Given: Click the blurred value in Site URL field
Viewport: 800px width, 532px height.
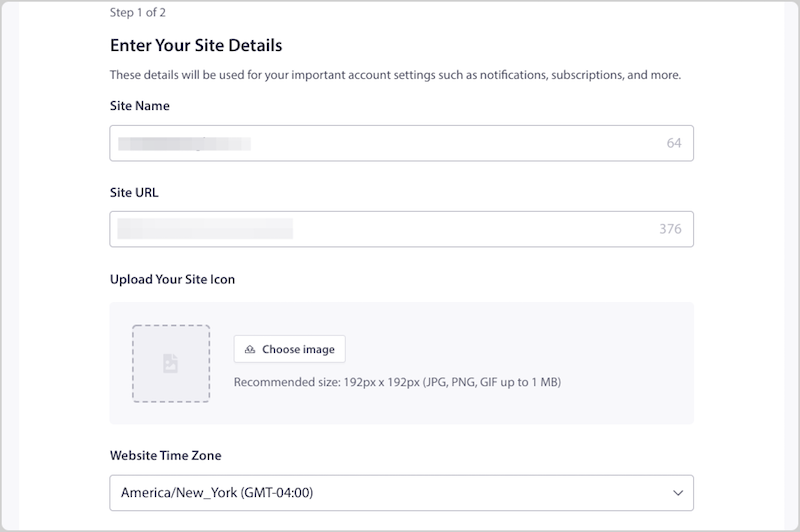Looking at the screenshot, I should pos(205,229).
